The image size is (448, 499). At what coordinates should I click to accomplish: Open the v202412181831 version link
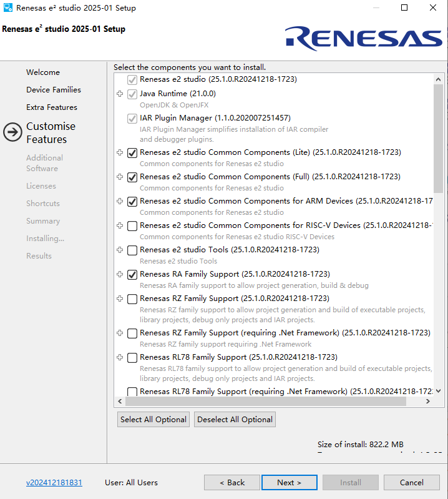pyautogui.click(x=54, y=483)
